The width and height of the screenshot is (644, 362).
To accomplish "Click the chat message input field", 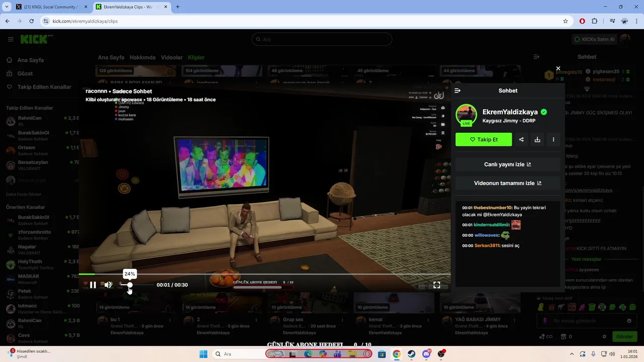I will [x=586, y=321].
